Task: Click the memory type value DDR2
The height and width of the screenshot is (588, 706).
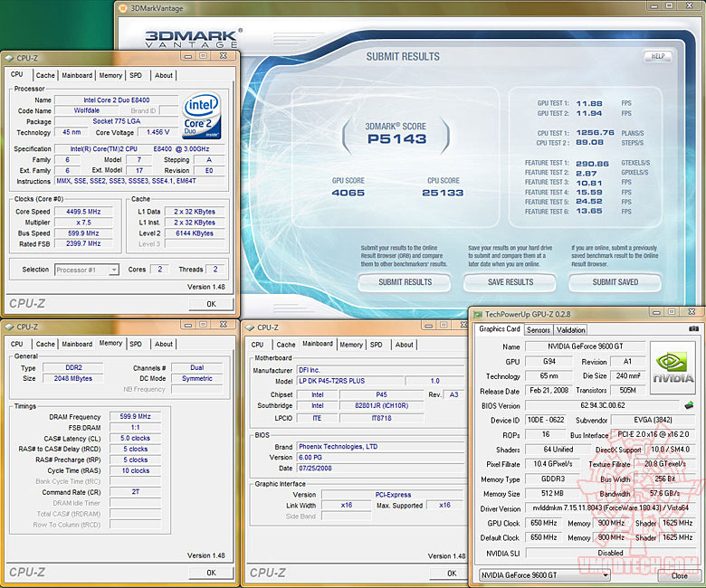Action: tap(73, 367)
